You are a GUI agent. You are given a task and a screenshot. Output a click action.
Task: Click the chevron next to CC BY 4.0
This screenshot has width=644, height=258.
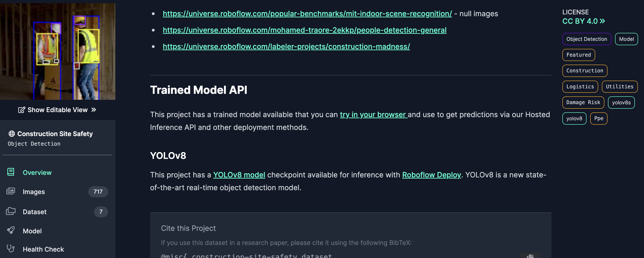[602, 21]
